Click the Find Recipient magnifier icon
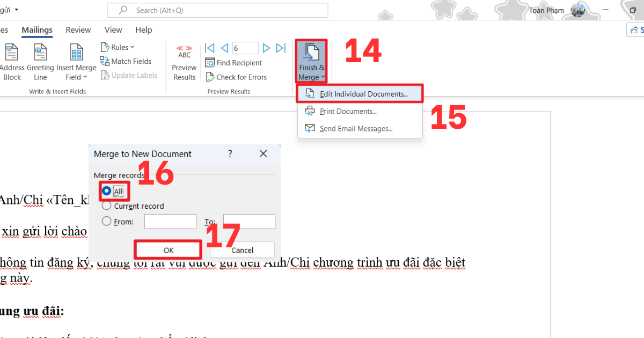The height and width of the screenshot is (338, 644). (x=210, y=63)
